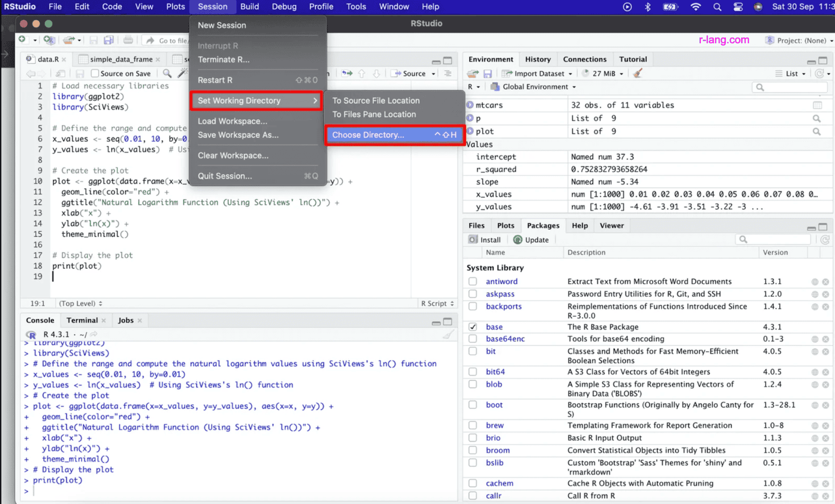
Task: Uncheck the base package checkbox
Action: pyautogui.click(x=473, y=327)
